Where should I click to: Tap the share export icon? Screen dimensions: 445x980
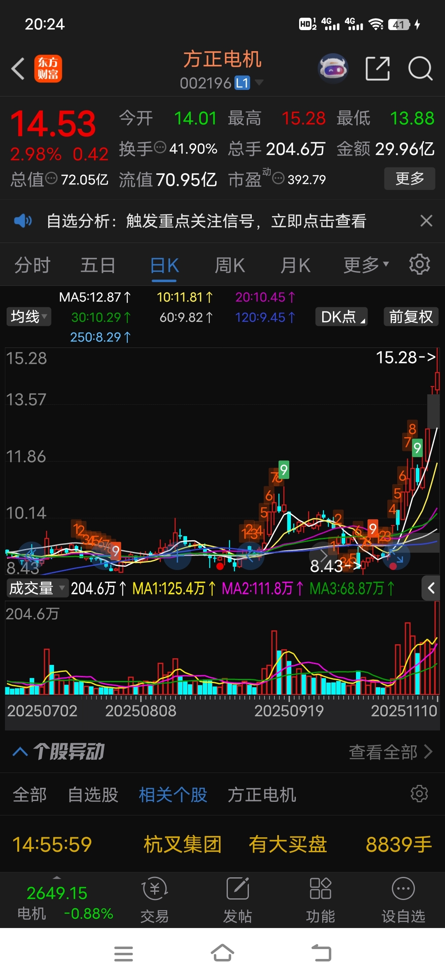coord(378,68)
